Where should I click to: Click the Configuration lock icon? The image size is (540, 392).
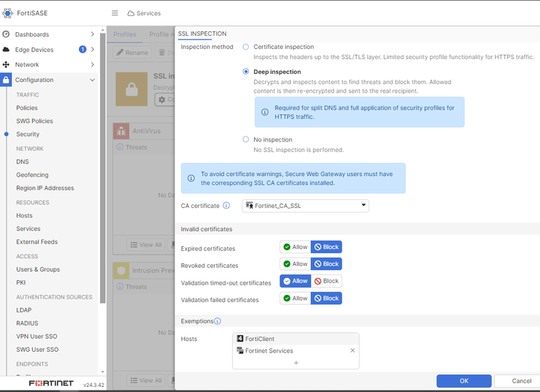click(6, 80)
